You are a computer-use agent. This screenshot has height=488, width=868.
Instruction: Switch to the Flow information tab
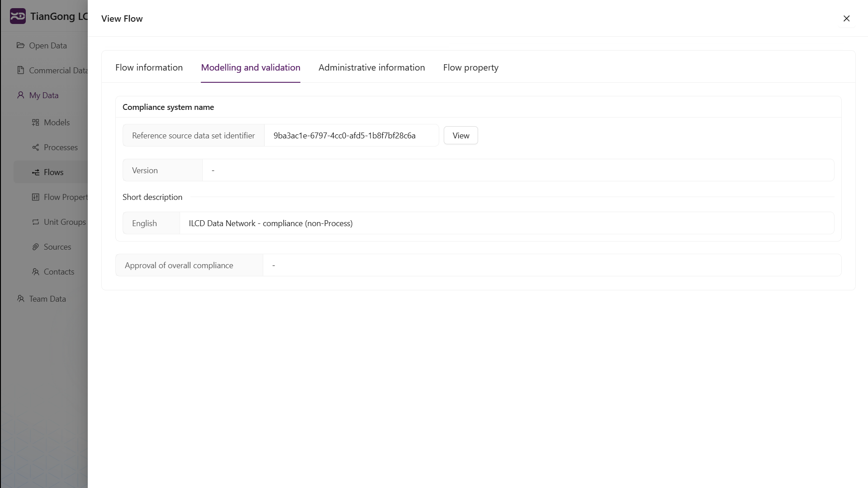[149, 67]
